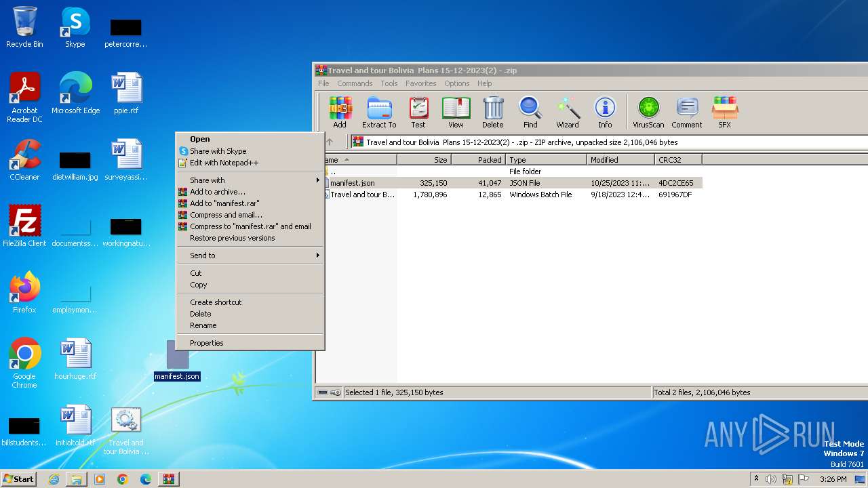The height and width of the screenshot is (488, 868).
Task: Click the SFX toolbar icon
Action: [x=725, y=113]
